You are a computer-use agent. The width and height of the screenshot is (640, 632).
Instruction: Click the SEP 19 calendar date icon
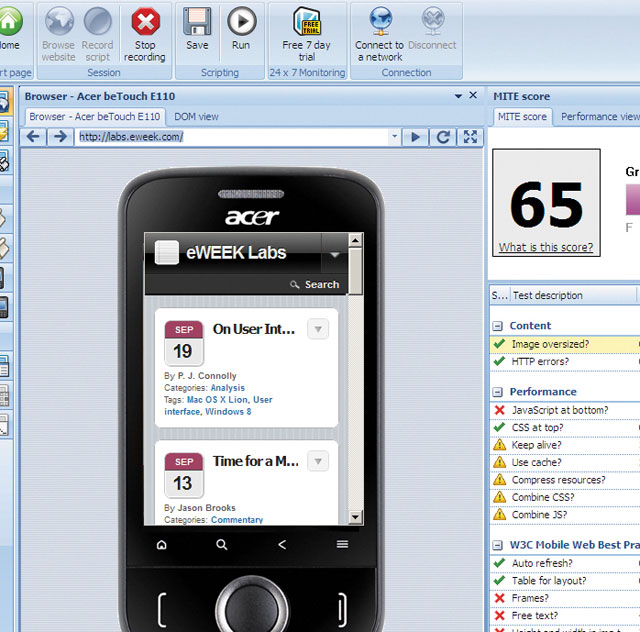(x=184, y=343)
